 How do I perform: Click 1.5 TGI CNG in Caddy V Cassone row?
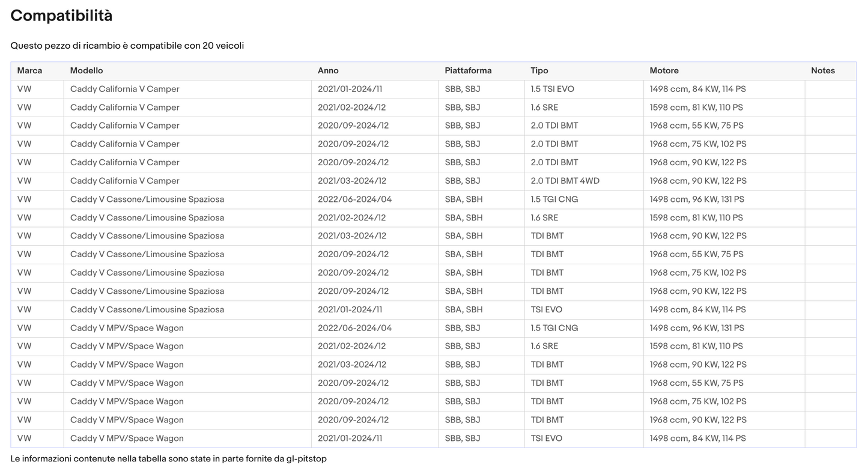coord(554,199)
